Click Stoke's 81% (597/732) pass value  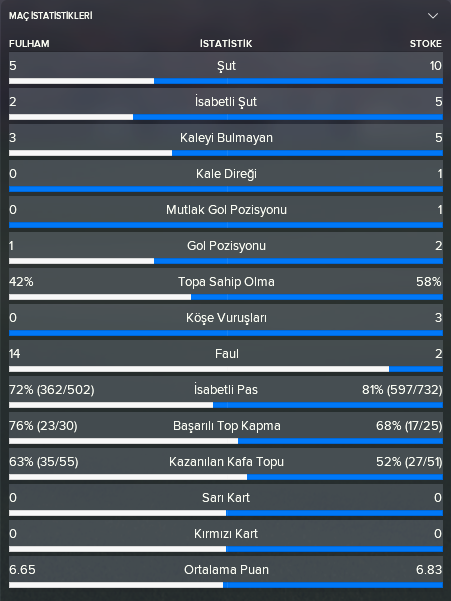(x=402, y=390)
